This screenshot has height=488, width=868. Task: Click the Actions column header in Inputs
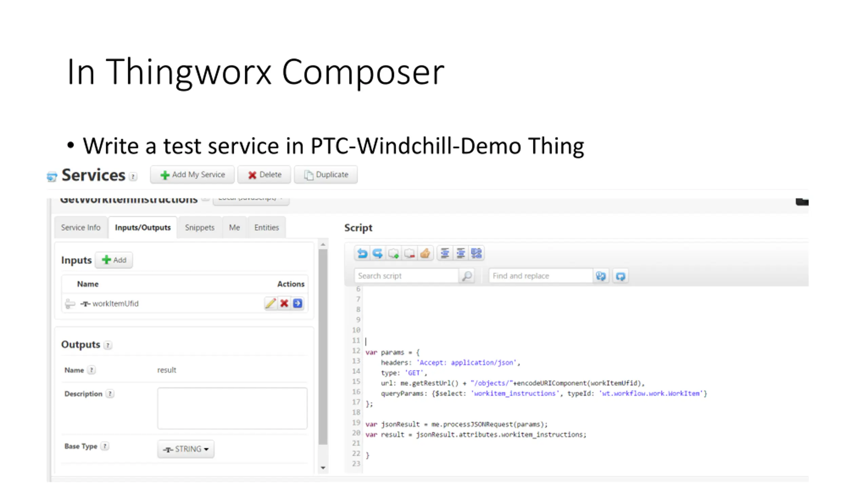[291, 284]
